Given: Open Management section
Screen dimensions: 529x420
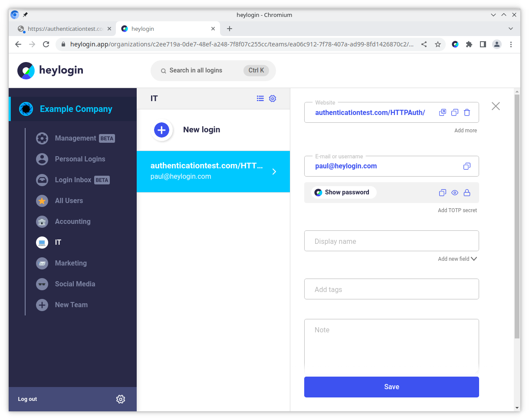Looking at the screenshot, I should click(x=76, y=138).
